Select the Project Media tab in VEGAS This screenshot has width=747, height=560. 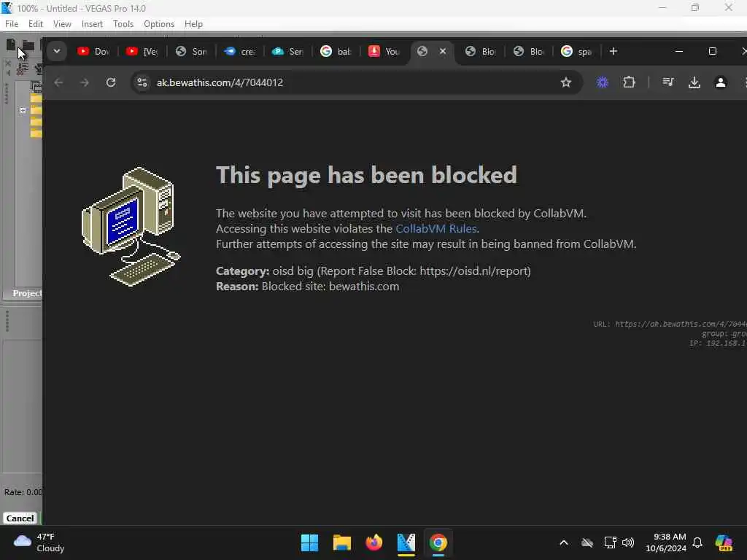tap(27, 293)
